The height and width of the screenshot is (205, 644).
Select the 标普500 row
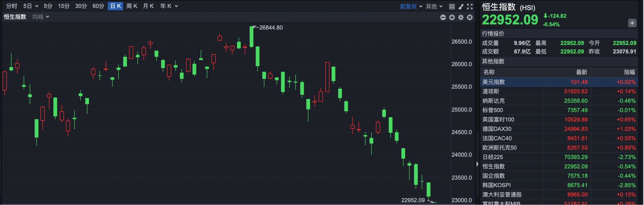[559, 110]
